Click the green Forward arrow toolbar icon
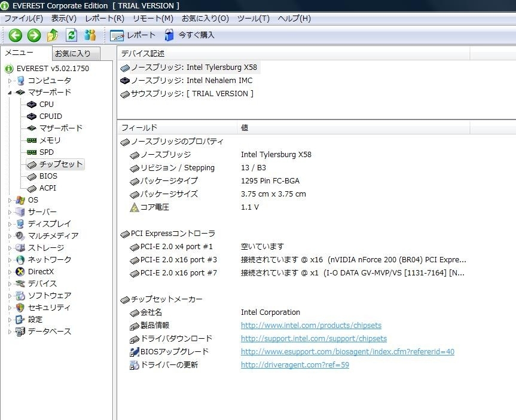 tap(34, 35)
